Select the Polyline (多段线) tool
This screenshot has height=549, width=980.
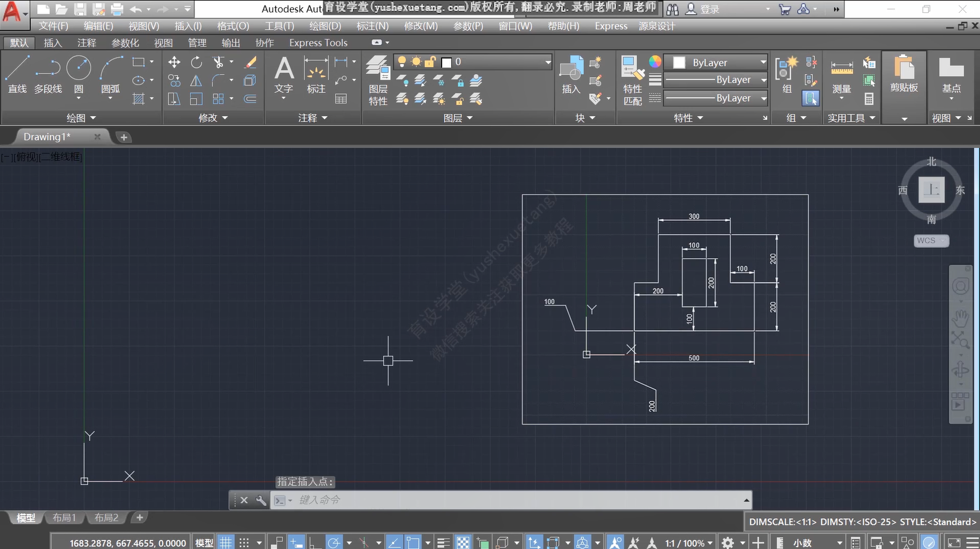tap(48, 75)
